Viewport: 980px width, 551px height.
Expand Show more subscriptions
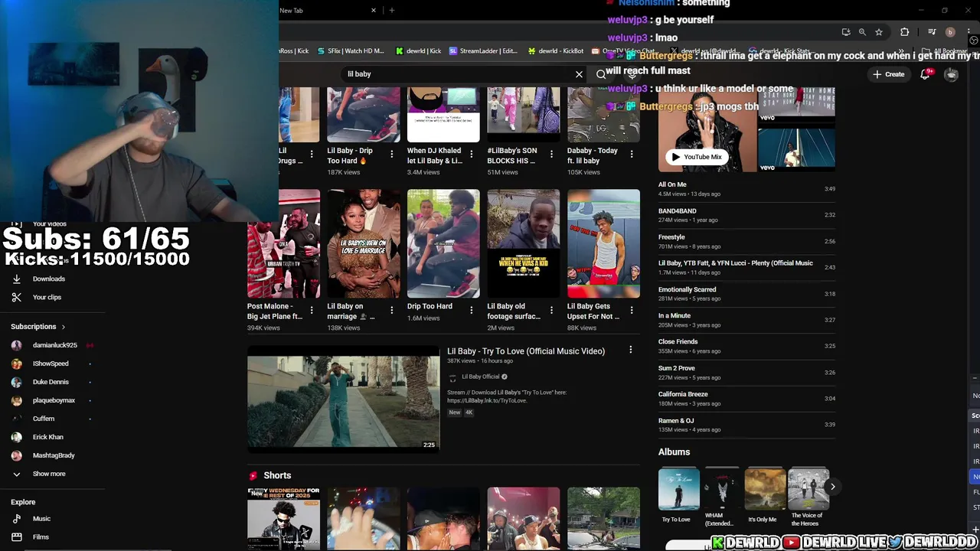tap(49, 474)
